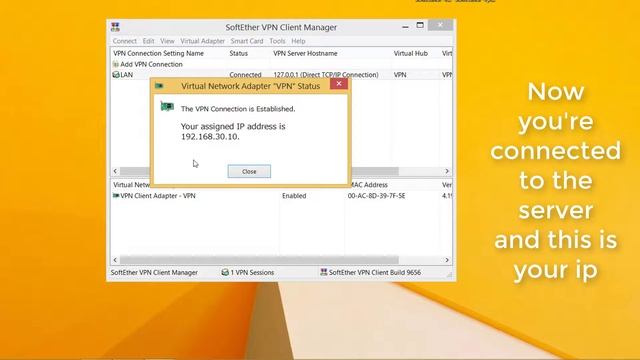Sort by Virtual Hub column header

click(x=411, y=53)
